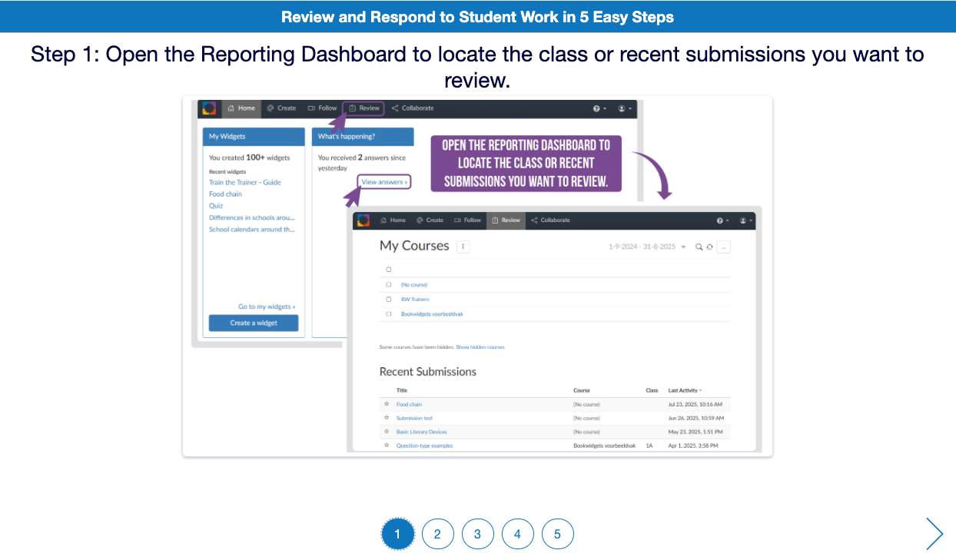The height and width of the screenshot is (560, 956).
Task: Expand the account menu via its arrow
Action: pyautogui.click(x=749, y=220)
